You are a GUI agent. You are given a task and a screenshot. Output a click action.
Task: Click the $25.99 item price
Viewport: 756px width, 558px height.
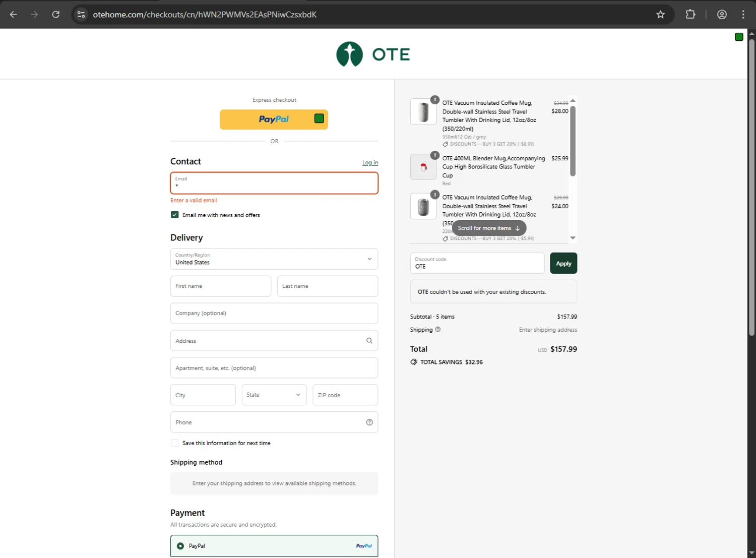pos(559,158)
